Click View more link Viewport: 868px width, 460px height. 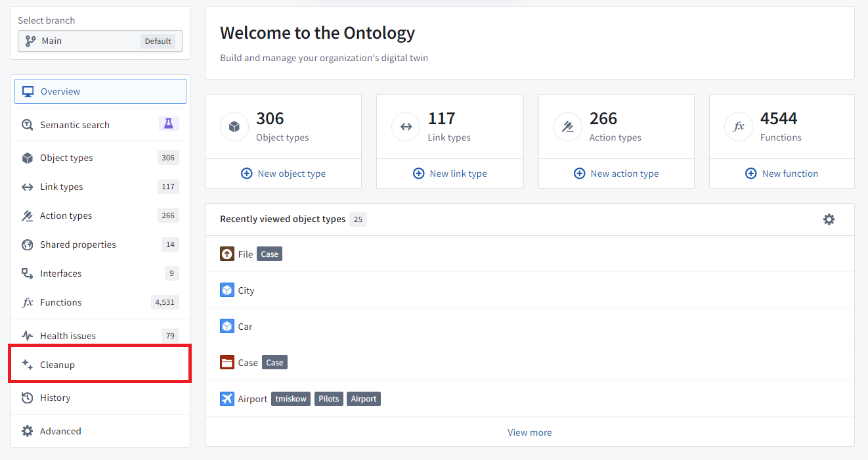[x=530, y=432]
